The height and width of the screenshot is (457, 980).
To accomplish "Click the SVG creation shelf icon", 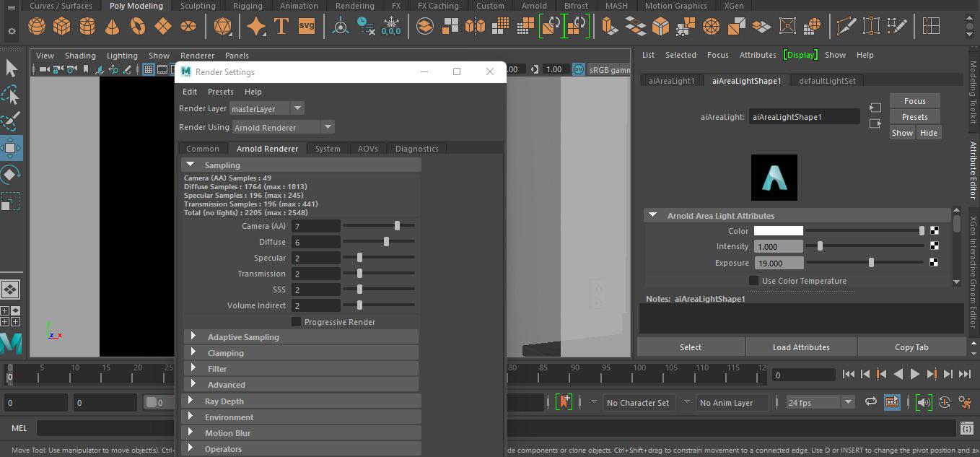I will 306,25.
